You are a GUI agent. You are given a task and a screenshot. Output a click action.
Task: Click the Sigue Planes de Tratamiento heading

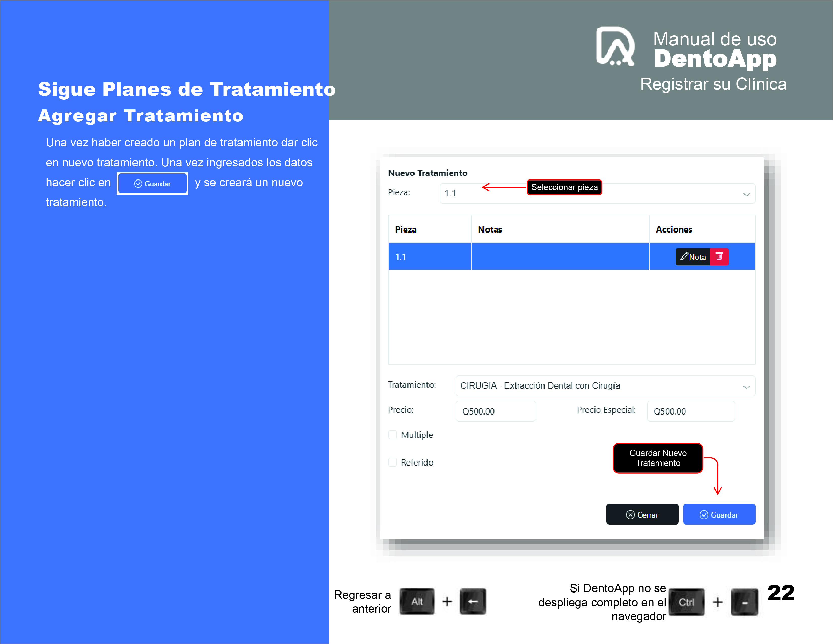pos(186,89)
